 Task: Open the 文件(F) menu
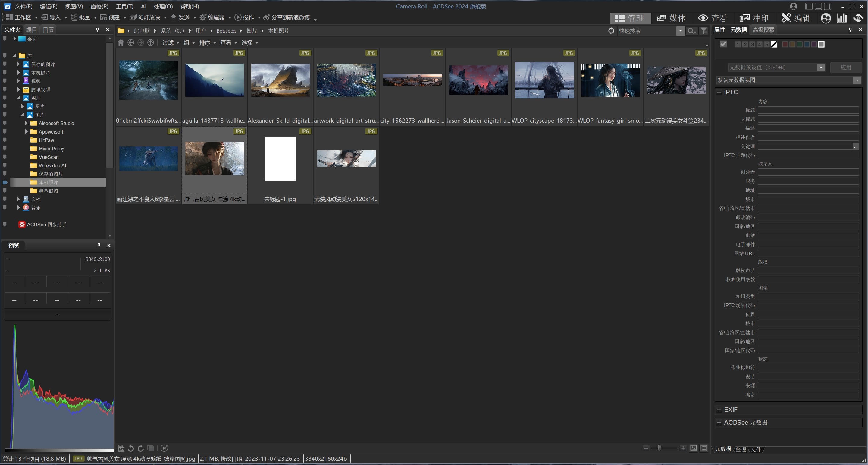24,6
